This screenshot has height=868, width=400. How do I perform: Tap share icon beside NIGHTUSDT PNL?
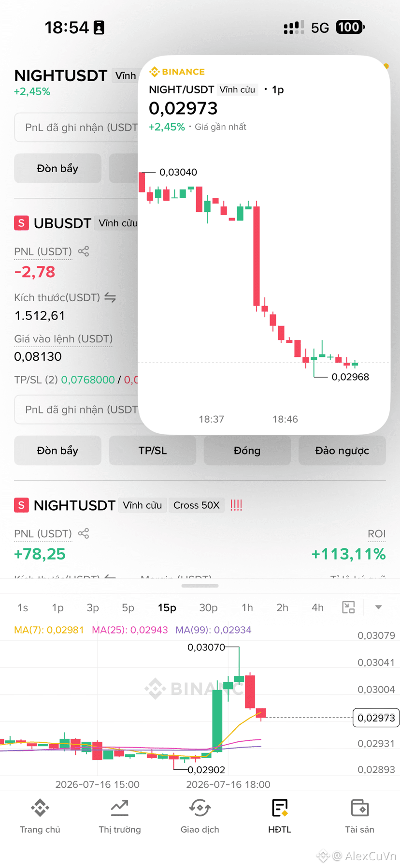click(84, 533)
